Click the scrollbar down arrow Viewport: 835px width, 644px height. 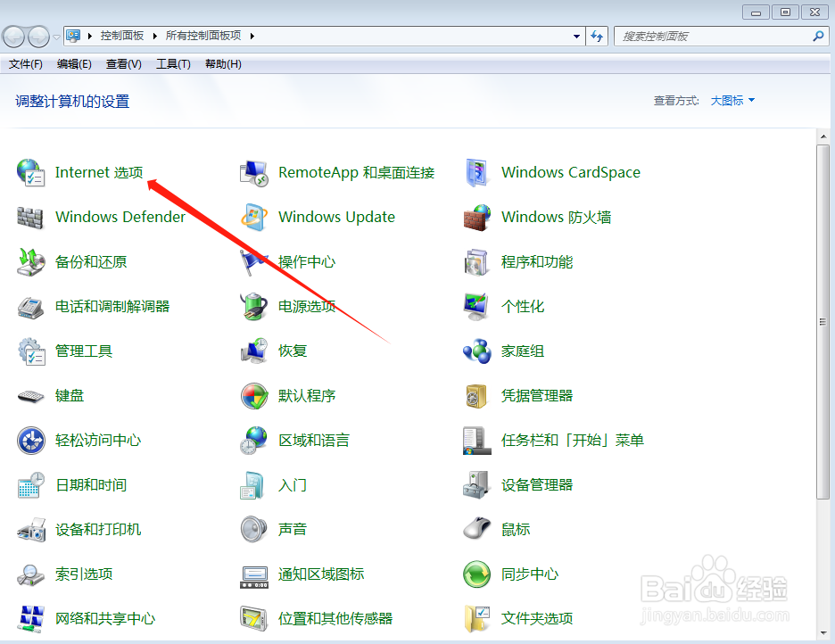pos(823,632)
